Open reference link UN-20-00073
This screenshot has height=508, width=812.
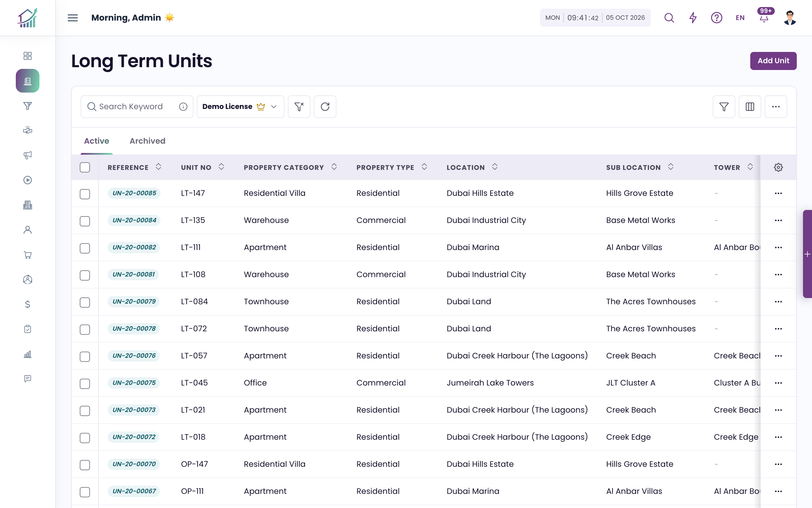pos(134,410)
